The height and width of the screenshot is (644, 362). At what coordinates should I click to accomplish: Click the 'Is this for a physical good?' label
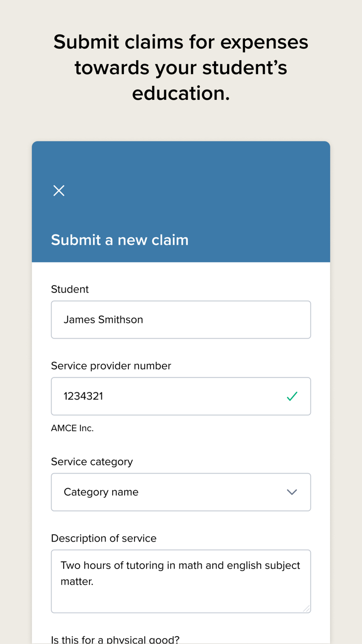[x=115, y=639]
